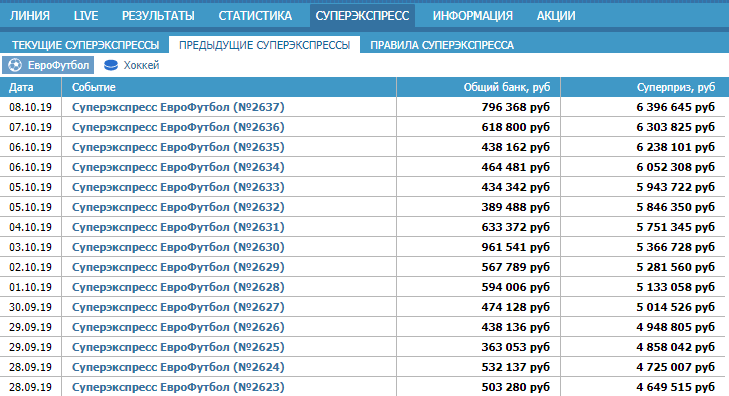Click the superprize 6 052 308 руб

click(676, 167)
